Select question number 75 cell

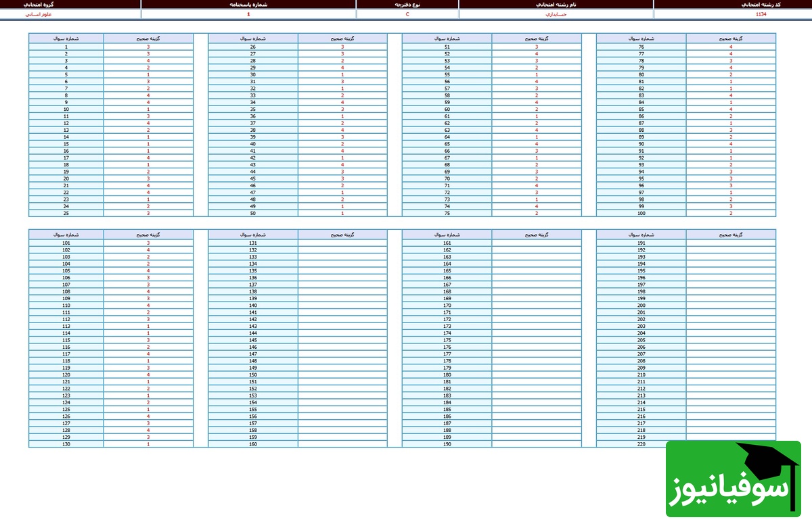(x=447, y=213)
